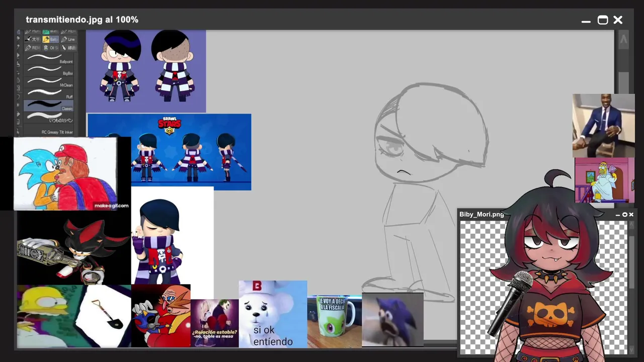
Task: Select the Shadow the Hedgehog reference image
Action: point(74,248)
